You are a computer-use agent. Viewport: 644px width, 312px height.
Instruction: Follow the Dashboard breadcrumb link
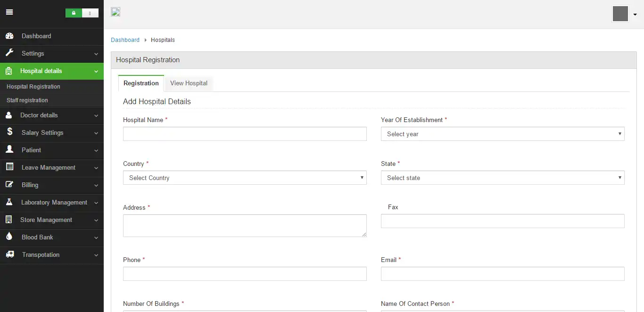tap(125, 40)
